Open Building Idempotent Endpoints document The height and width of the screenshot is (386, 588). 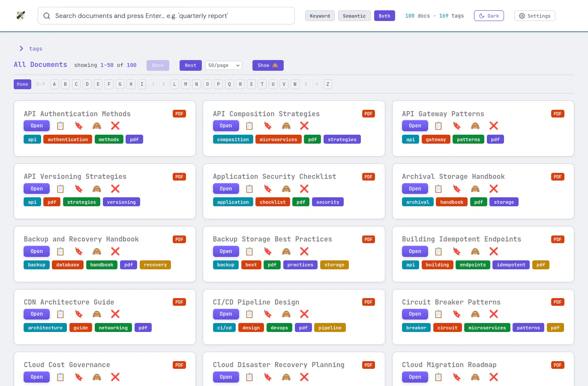pos(415,251)
